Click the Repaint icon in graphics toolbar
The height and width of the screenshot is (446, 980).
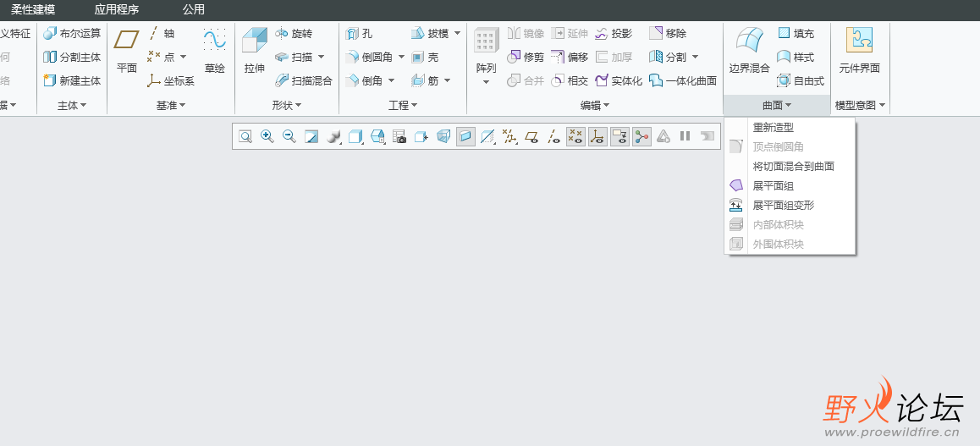tap(311, 137)
